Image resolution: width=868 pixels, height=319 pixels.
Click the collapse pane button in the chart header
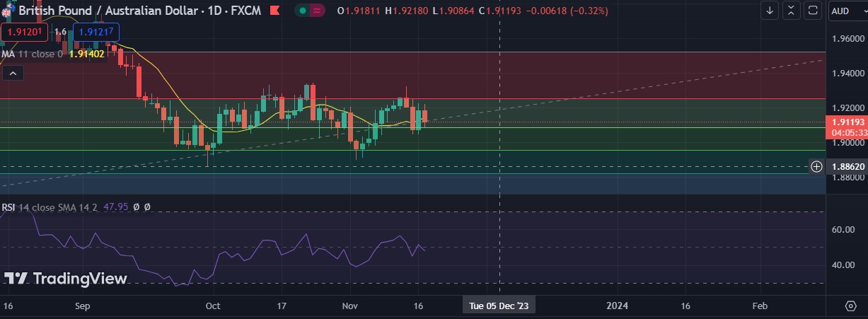pos(792,11)
